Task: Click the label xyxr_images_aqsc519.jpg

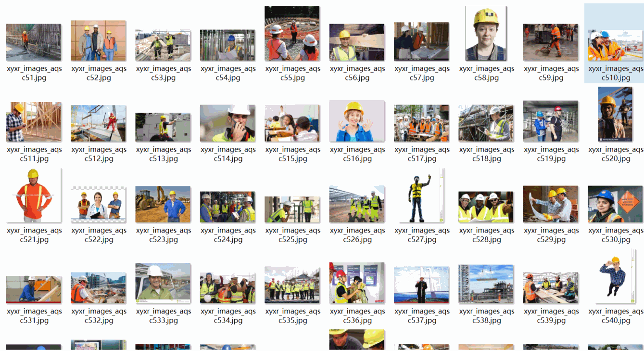Action: (x=551, y=154)
